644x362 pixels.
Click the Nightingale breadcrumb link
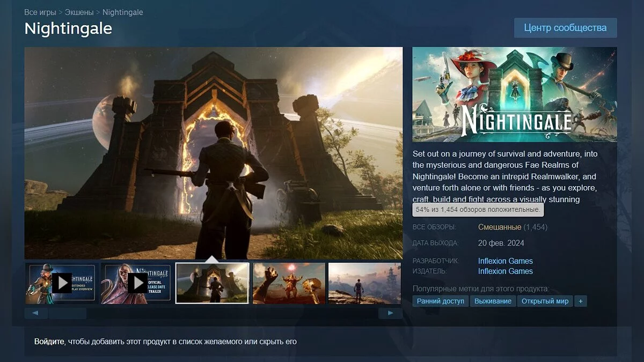[x=122, y=12]
